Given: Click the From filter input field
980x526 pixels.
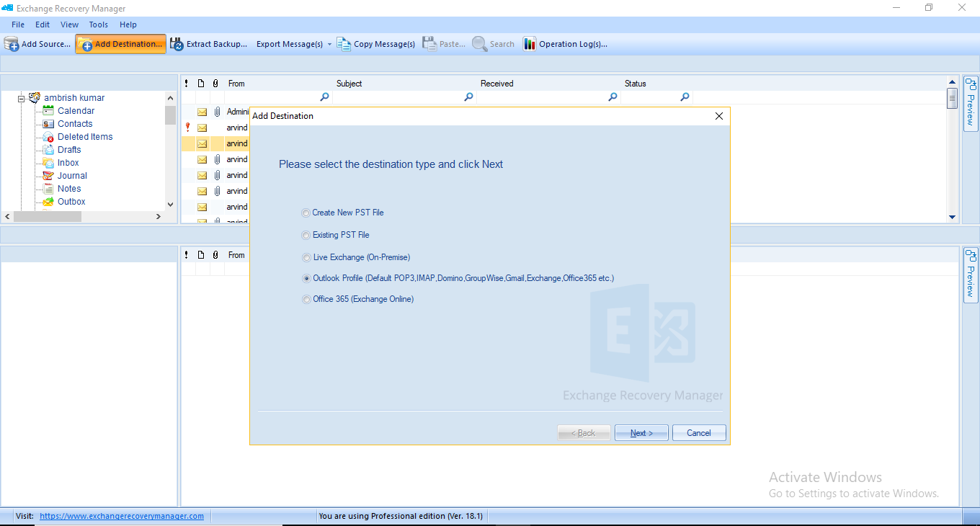Looking at the screenshot, I should (272, 97).
